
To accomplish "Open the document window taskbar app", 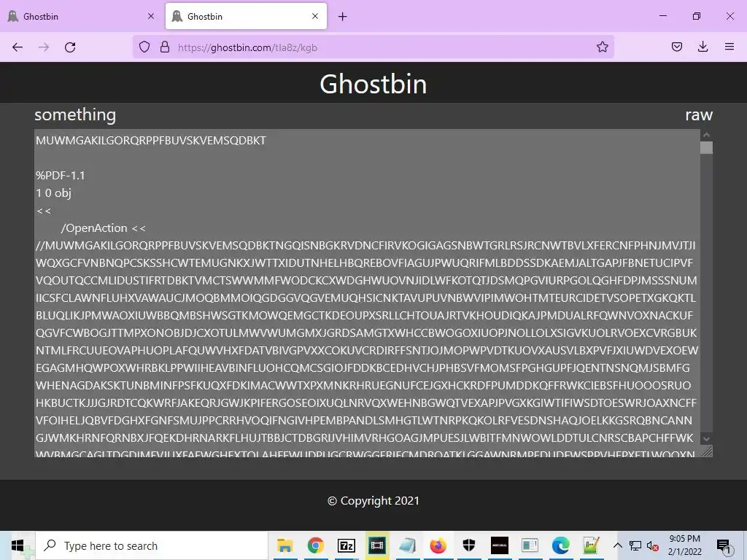I will click(x=530, y=545).
